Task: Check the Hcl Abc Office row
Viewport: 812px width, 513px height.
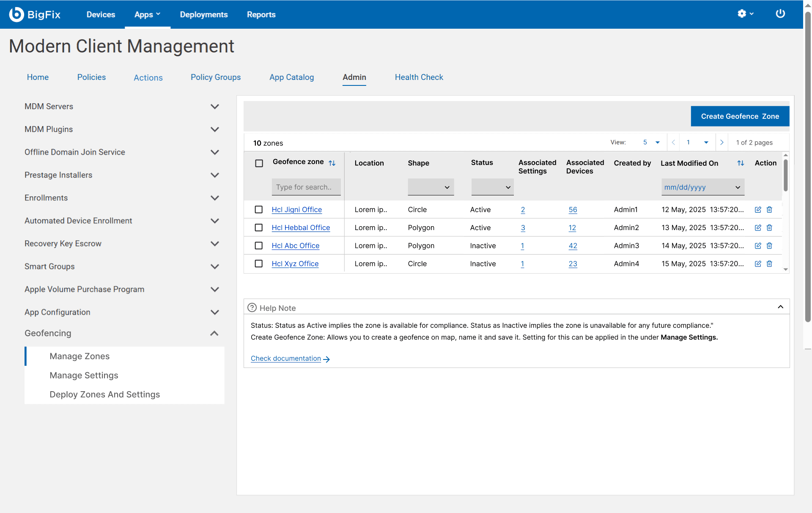Action: point(259,245)
